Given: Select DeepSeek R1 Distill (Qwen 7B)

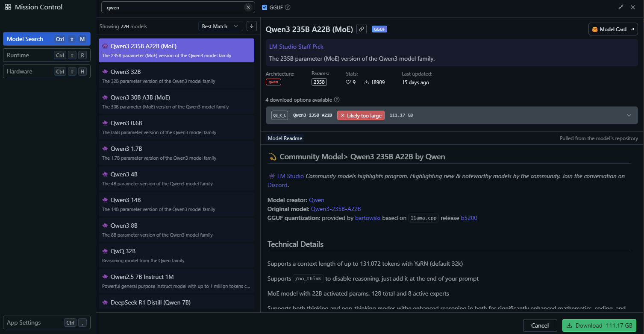Looking at the screenshot, I should 176,302.
